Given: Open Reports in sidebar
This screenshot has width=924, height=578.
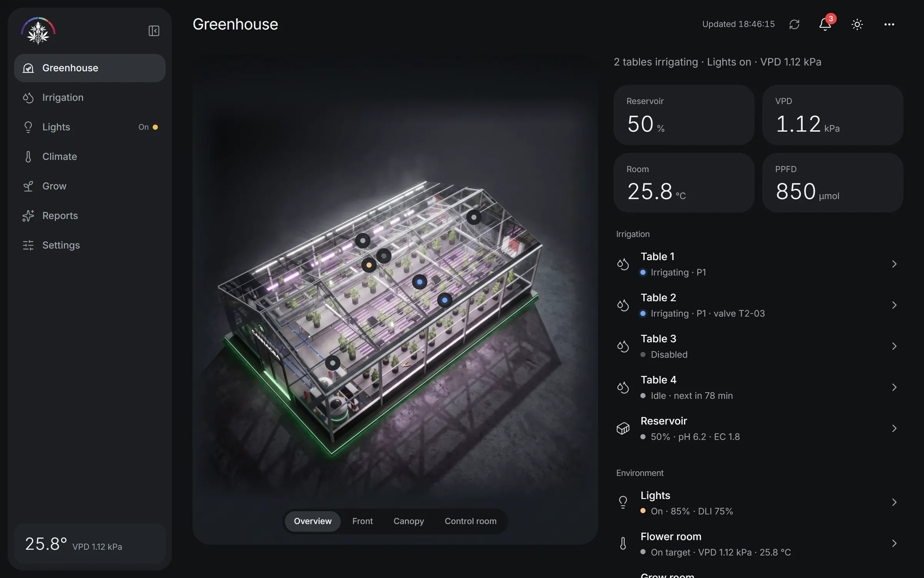Looking at the screenshot, I should (90, 216).
